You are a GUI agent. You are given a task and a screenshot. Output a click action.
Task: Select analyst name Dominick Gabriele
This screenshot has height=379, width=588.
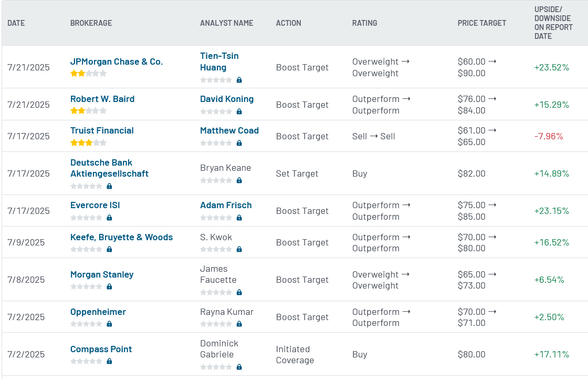[x=219, y=349]
